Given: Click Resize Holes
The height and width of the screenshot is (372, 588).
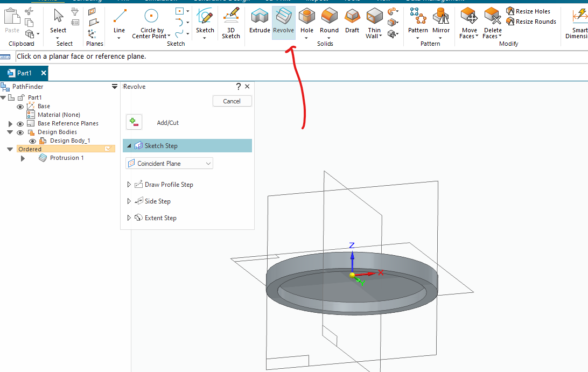Looking at the screenshot, I should [x=528, y=11].
